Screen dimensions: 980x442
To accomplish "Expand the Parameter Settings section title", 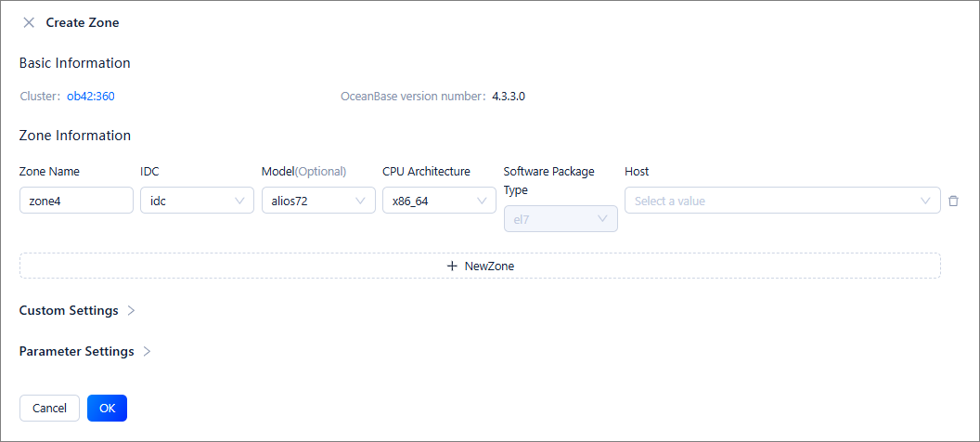I will point(76,352).
